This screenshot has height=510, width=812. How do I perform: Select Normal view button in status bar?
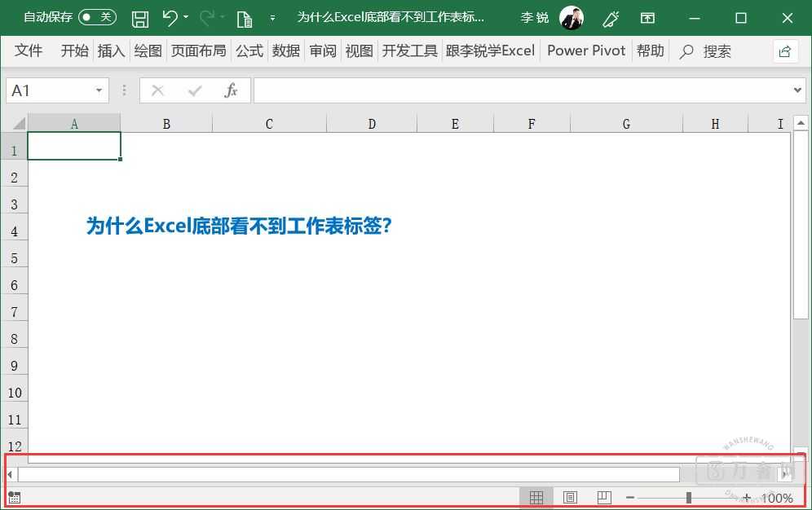536,497
